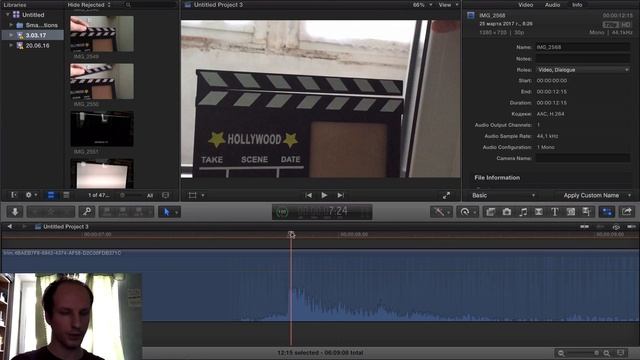640x360 pixels.
Task: Jump to next edit in viewer
Action: click(340, 196)
